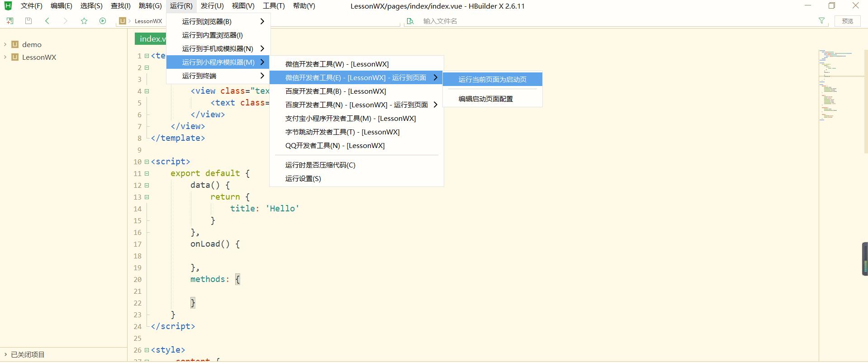Collapse code fold at line 13
868x363 pixels.
coord(147,197)
